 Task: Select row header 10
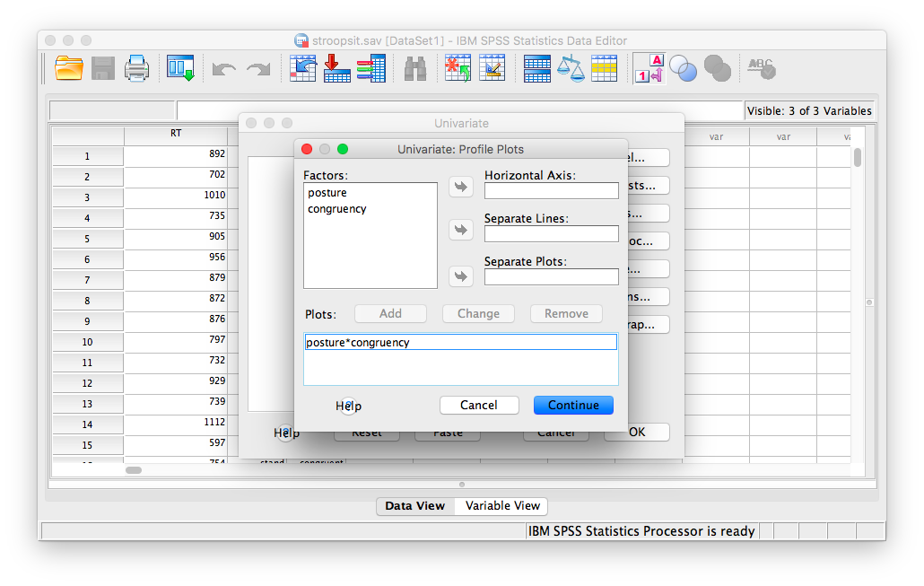coord(87,342)
